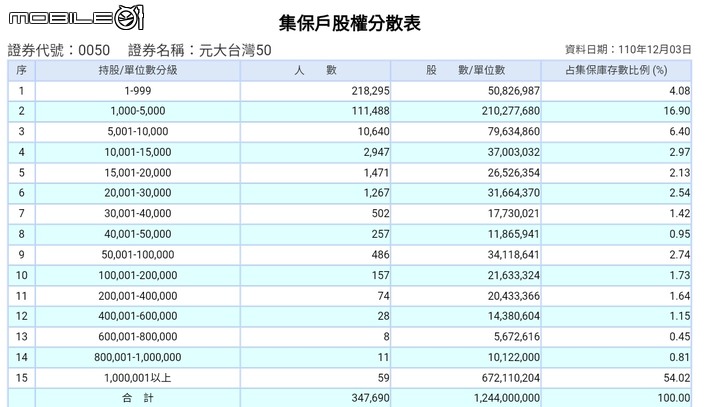Screen dimensions: 720x407
Task: Select the holder count 218,295
Action: click(371, 91)
